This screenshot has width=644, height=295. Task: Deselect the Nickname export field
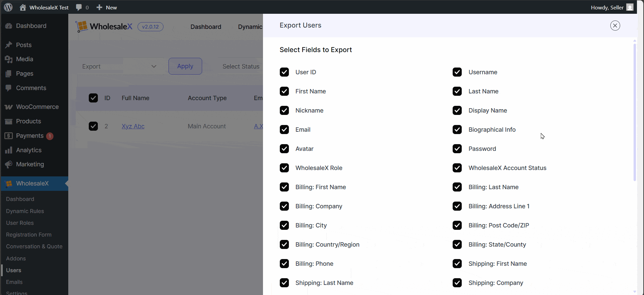284,111
